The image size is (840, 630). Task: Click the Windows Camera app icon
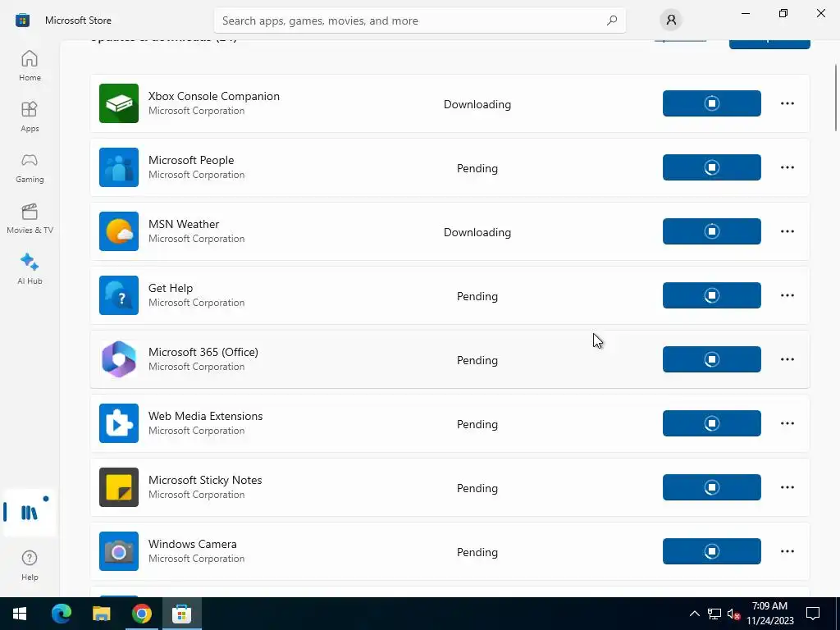pyautogui.click(x=119, y=551)
